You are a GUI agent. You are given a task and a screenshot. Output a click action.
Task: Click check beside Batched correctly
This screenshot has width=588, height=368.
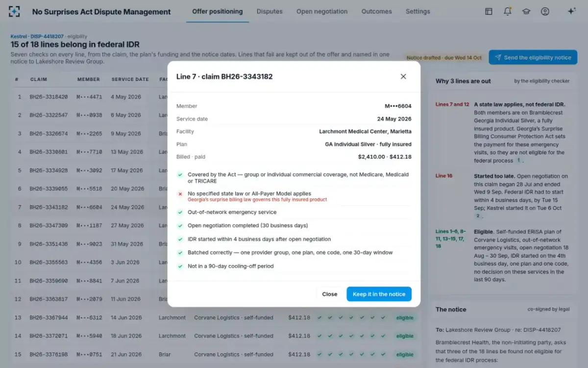[x=180, y=253]
